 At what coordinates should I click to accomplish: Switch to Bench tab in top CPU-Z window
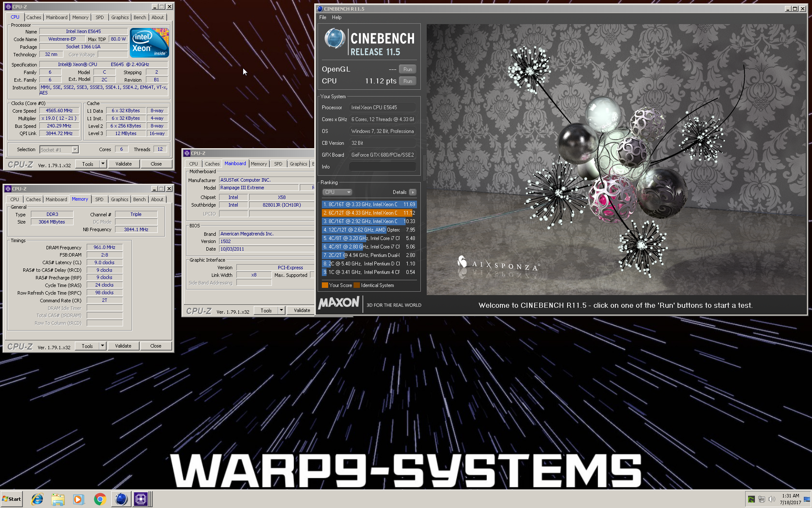pyautogui.click(x=140, y=17)
